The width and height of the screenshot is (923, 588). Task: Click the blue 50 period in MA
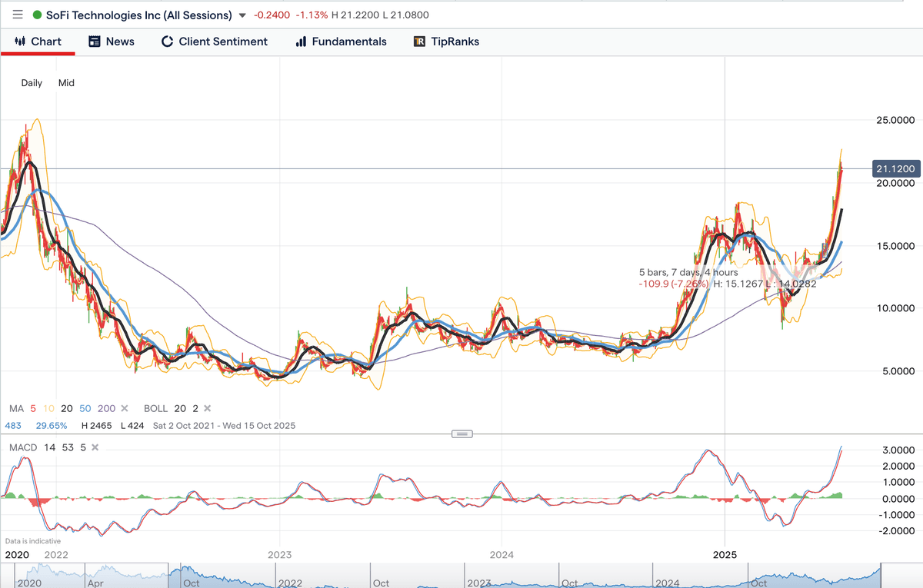coord(85,409)
